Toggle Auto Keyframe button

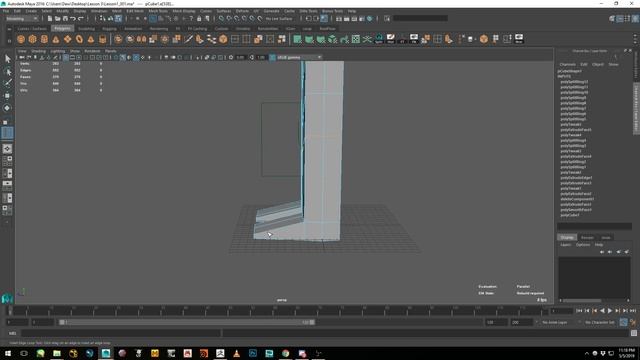click(x=623, y=322)
